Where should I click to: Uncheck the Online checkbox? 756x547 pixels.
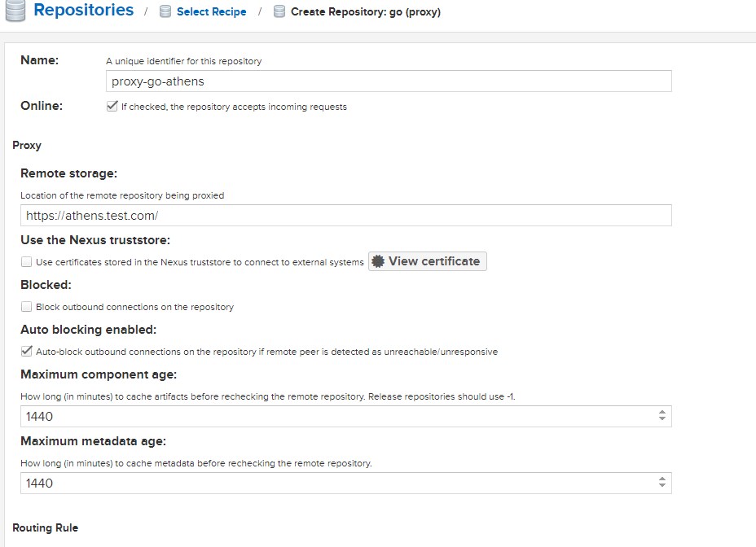coord(112,107)
